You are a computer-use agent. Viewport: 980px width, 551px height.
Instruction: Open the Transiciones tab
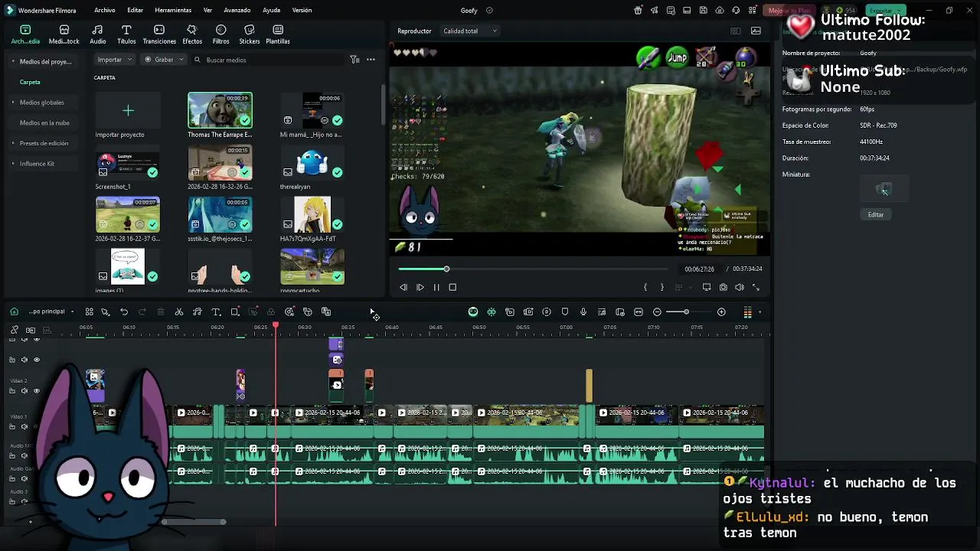(159, 34)
